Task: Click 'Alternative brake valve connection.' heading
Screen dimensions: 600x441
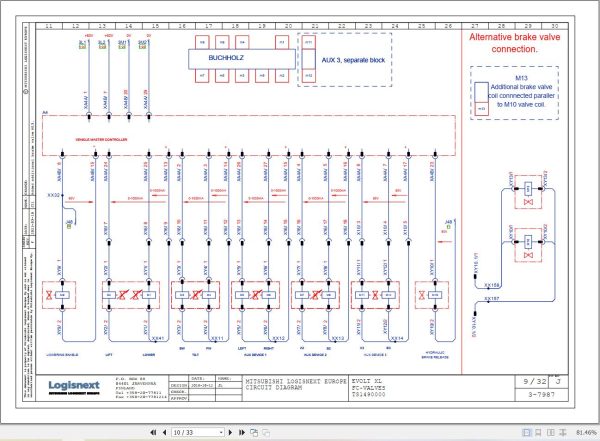Action: [x=514, y=43]
